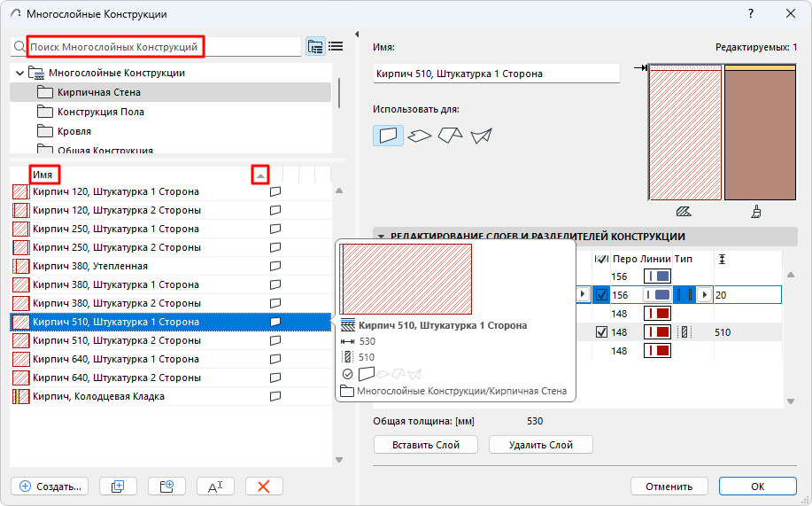
Task: Open the help question mark
Action: [x=751, y=14]
